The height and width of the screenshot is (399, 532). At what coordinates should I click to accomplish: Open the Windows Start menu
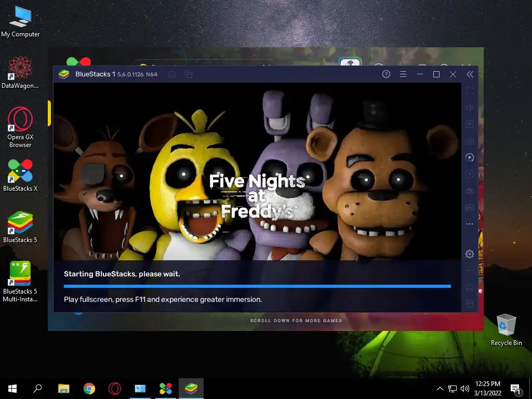click(12, 389)
